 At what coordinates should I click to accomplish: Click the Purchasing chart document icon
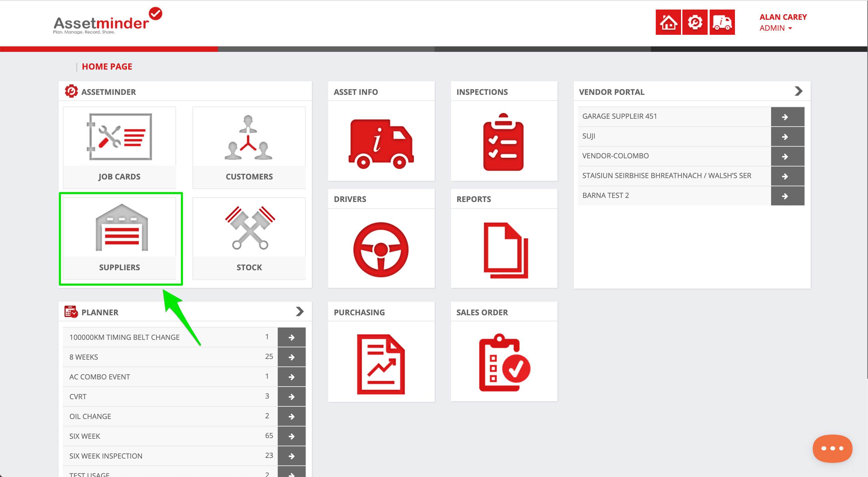tap(381, 364)
